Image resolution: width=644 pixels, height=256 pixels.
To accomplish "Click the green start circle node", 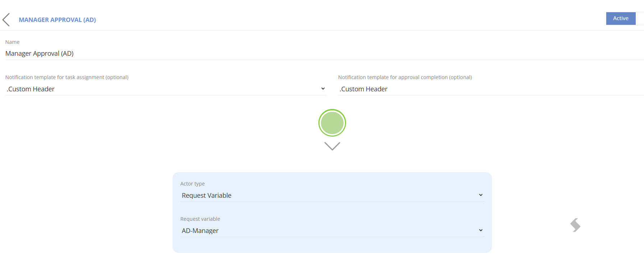I will tap(332, 123).
